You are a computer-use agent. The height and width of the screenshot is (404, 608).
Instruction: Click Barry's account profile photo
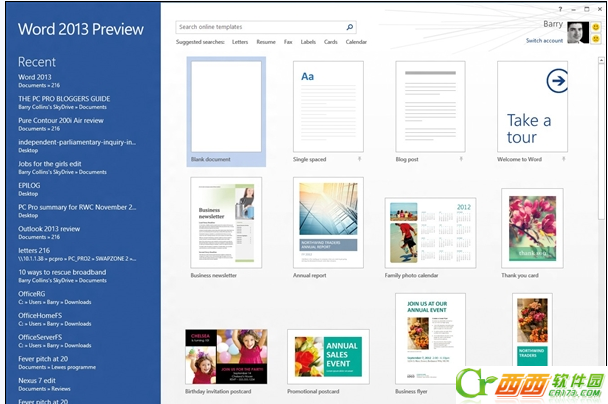click(578, 32)
